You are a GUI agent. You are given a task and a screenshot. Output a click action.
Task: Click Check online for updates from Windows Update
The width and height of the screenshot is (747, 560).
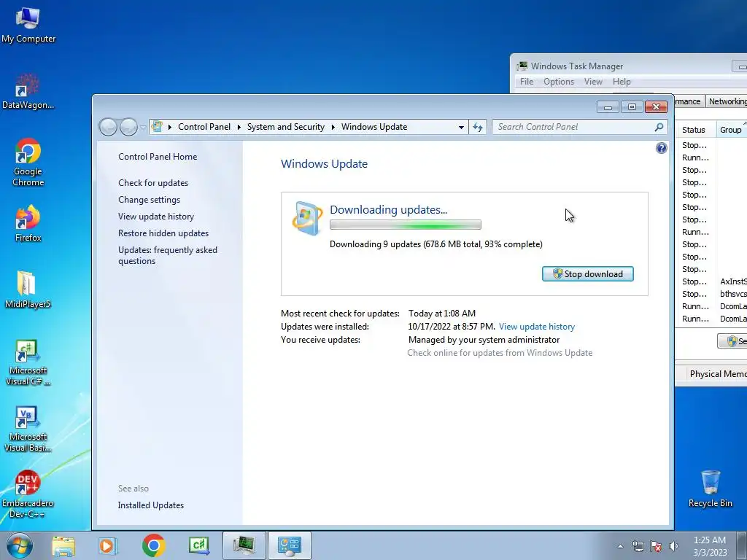pyautogui.click(x=500, y=353)
